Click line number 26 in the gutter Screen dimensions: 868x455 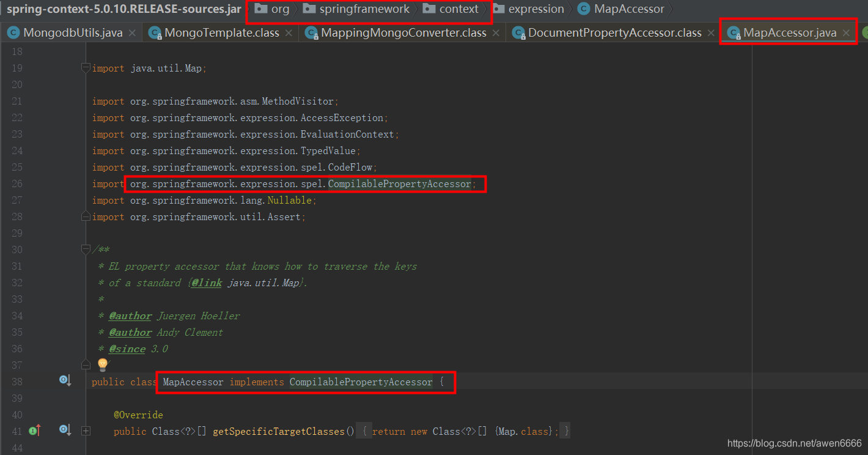(17, 183)
